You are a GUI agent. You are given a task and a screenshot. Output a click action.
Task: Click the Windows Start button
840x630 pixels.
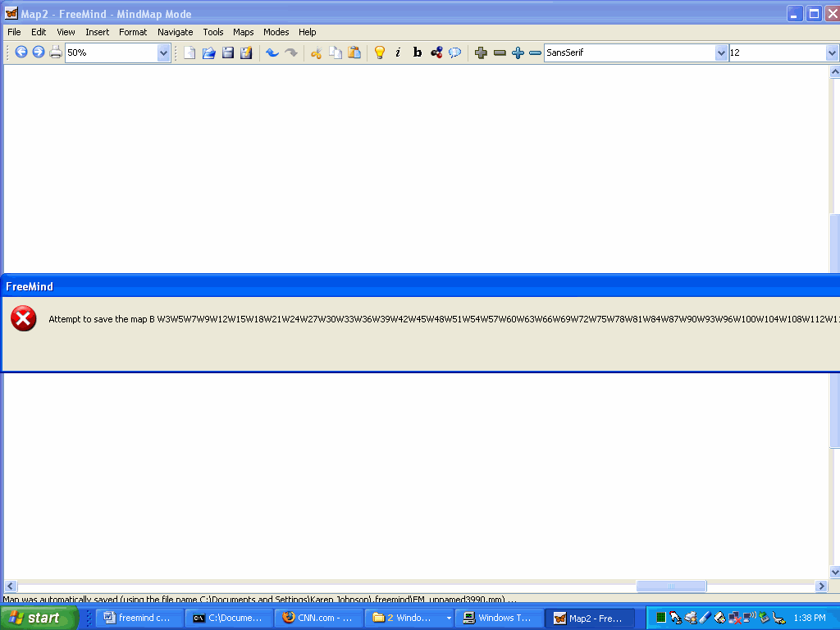(39, 618)
